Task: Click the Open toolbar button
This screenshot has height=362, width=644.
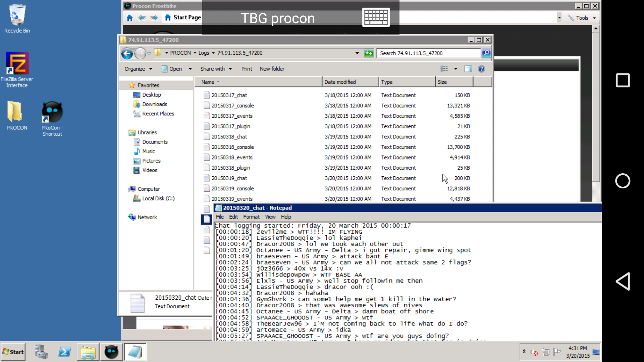Action: pos(172,69)
